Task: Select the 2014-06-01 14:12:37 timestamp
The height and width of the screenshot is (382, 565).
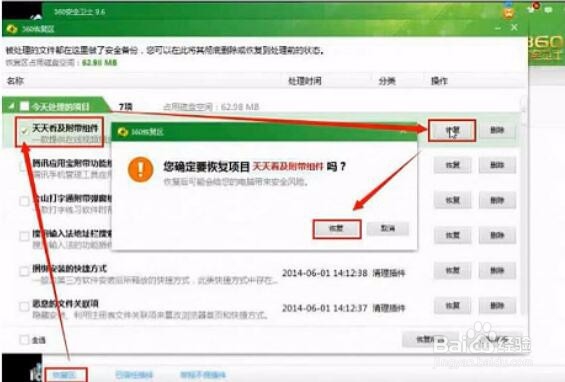Action: (x=325, y=308)
